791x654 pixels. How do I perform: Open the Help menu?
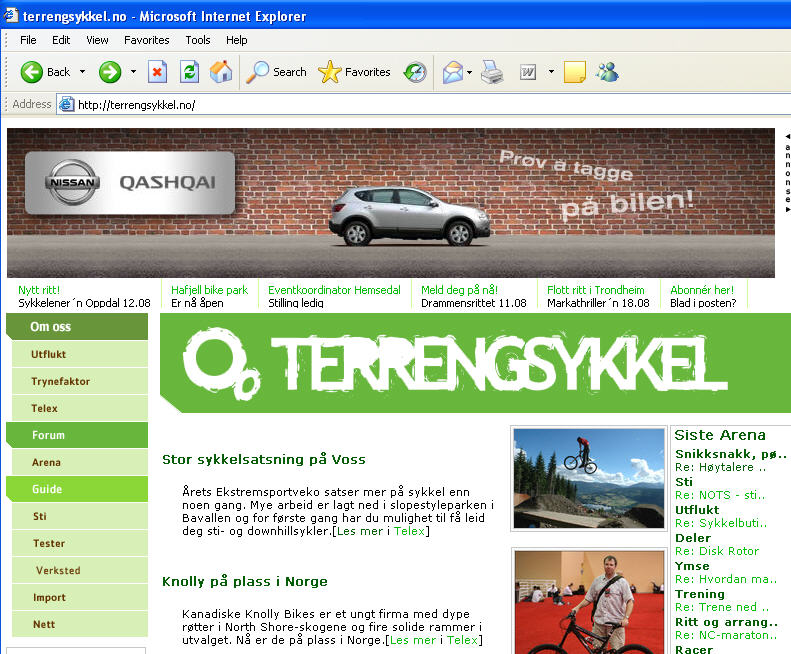[x=237, y=40]
